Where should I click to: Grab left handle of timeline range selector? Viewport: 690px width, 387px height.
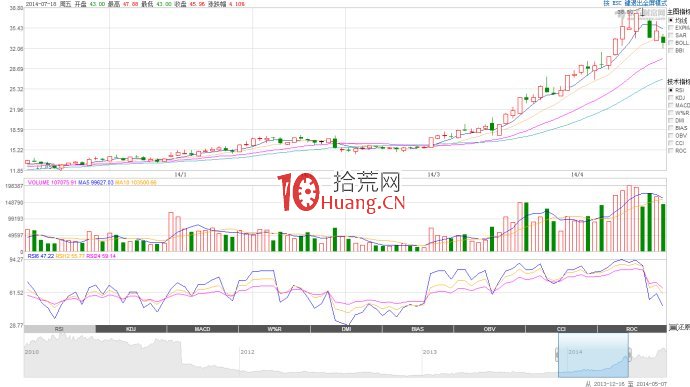[557, 354]
